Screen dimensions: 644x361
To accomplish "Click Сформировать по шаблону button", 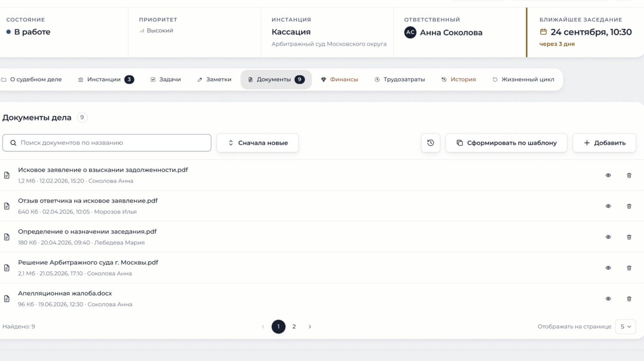I will click(x=506, y=143).
